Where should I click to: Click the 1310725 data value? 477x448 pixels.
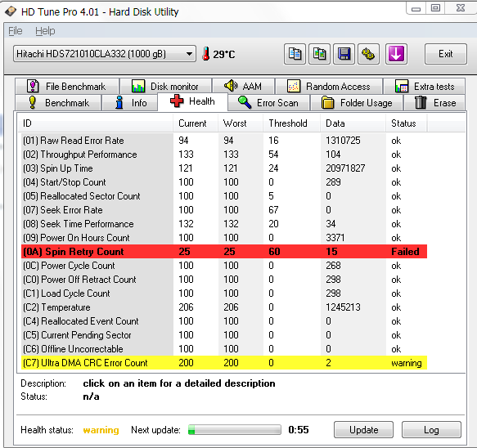click(343, 141)
